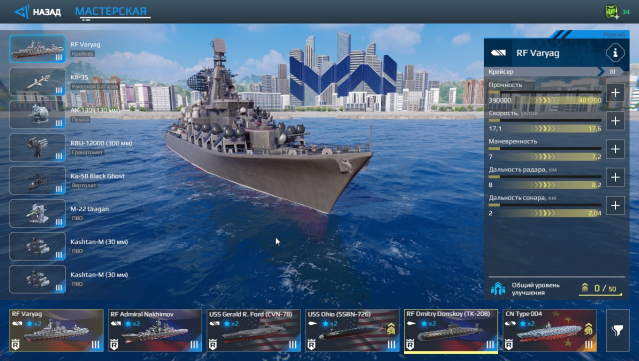Select Ka-58 Black Ghost helicopter slot
Image resolution: width=639 pixels, height=361 pixels.
coord(37,180)
